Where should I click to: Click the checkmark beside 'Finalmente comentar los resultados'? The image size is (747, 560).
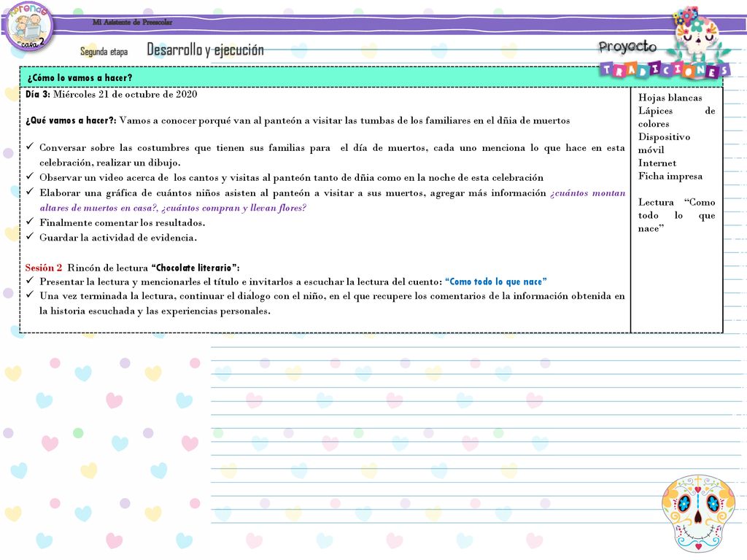pos(30,222)
